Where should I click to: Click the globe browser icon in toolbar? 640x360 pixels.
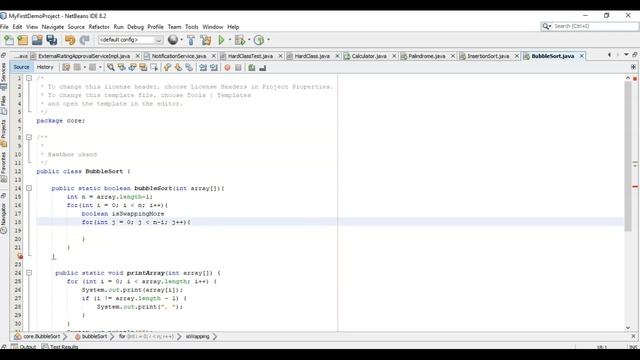tap(173, 40)
